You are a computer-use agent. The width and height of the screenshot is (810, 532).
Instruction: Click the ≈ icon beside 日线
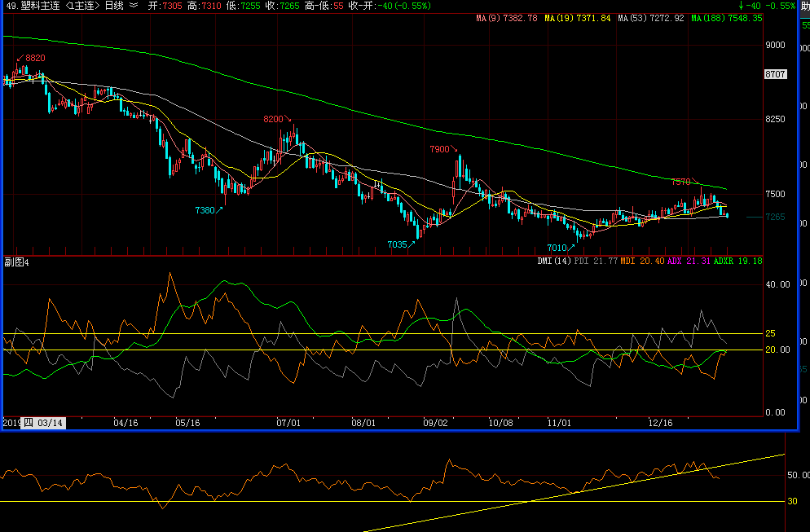(134, 6)
